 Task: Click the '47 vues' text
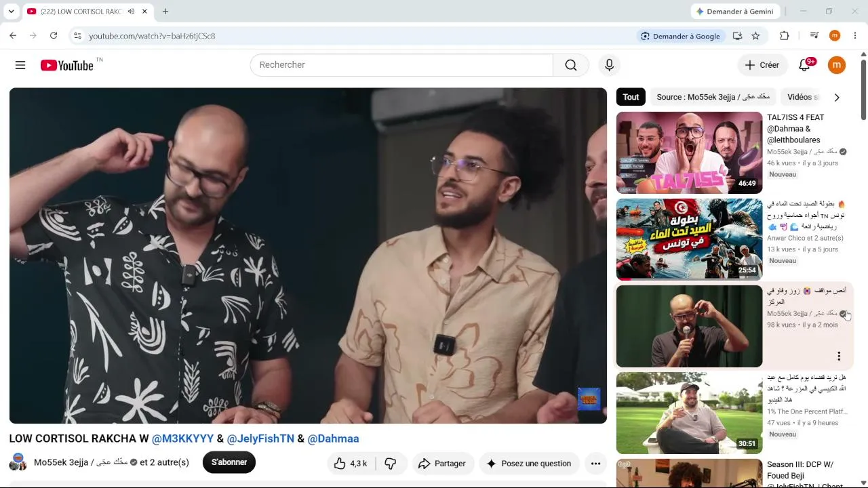click(x=779, y=423)
